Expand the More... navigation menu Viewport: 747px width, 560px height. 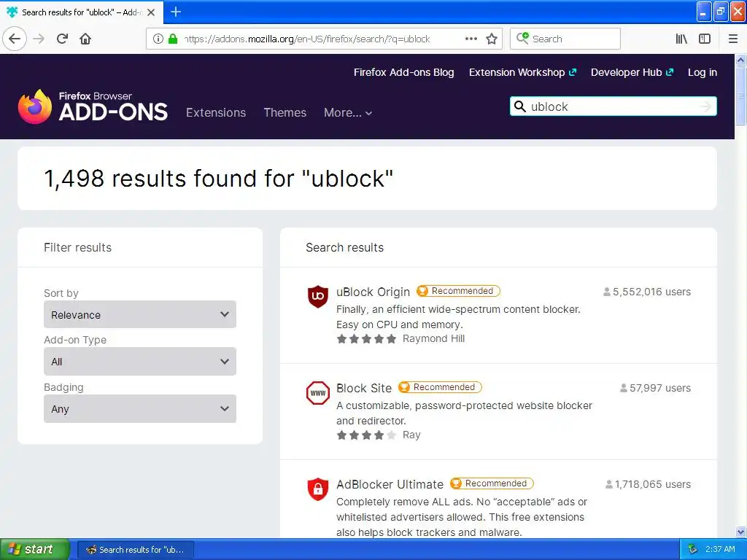(348, 113)
